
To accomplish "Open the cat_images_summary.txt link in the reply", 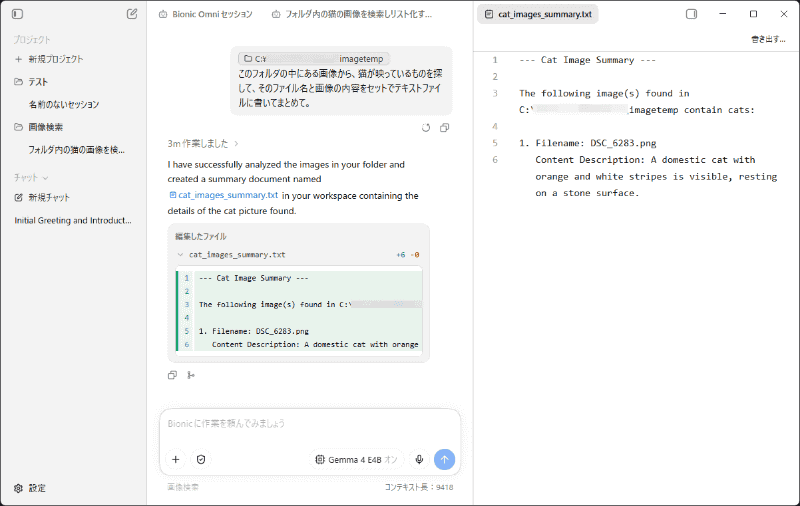I will pyautogui.click(x=223, y=195).
